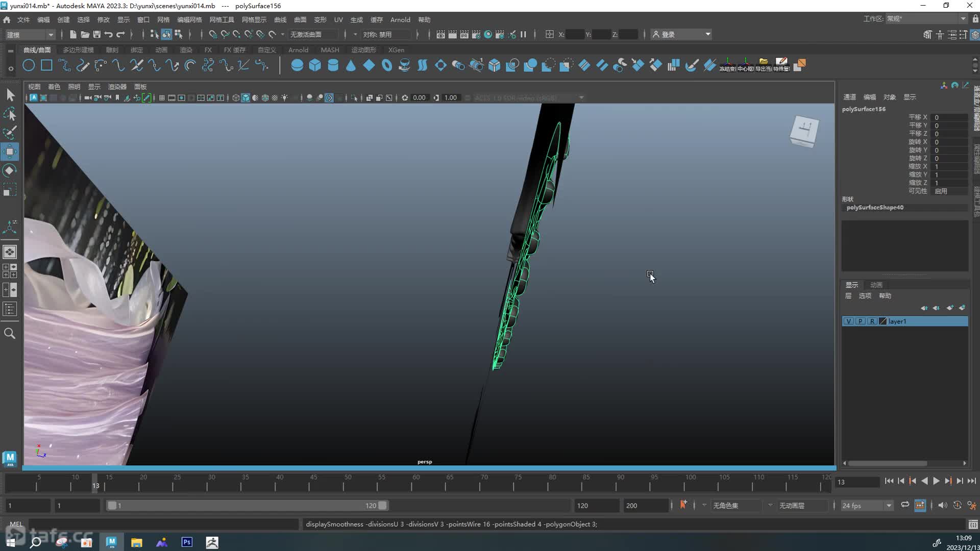Activate the Scale tool
The image size is (980, 551).
pos(10,190)
